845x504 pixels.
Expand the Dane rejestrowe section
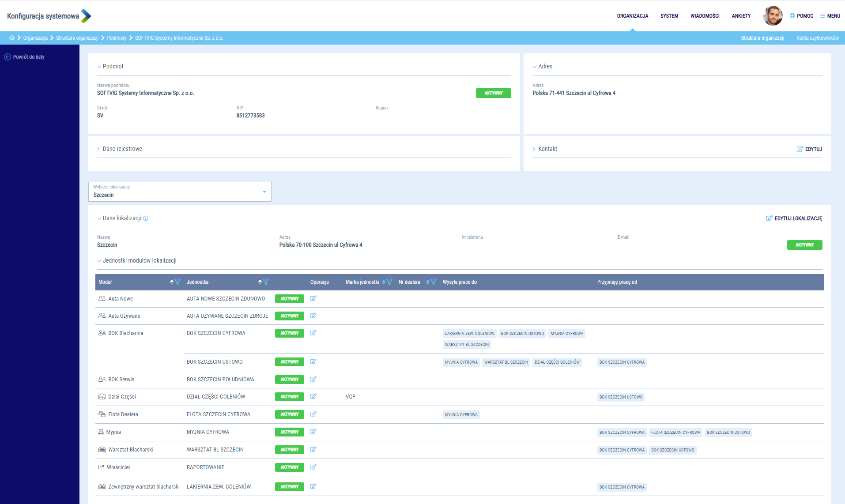[x=122, y=149]
